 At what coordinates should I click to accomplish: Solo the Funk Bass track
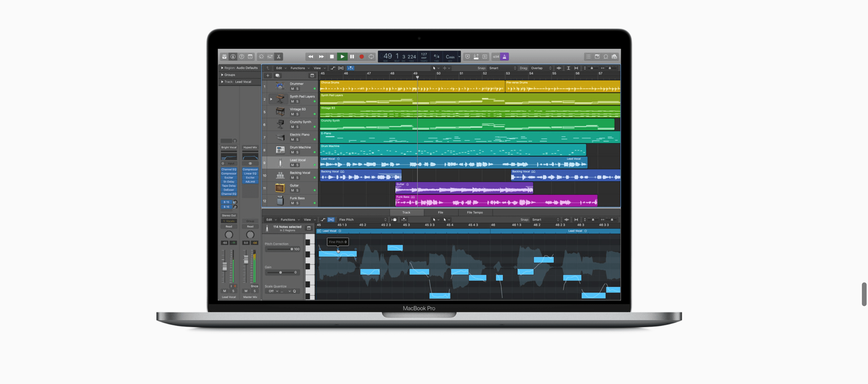click(297, 203)
